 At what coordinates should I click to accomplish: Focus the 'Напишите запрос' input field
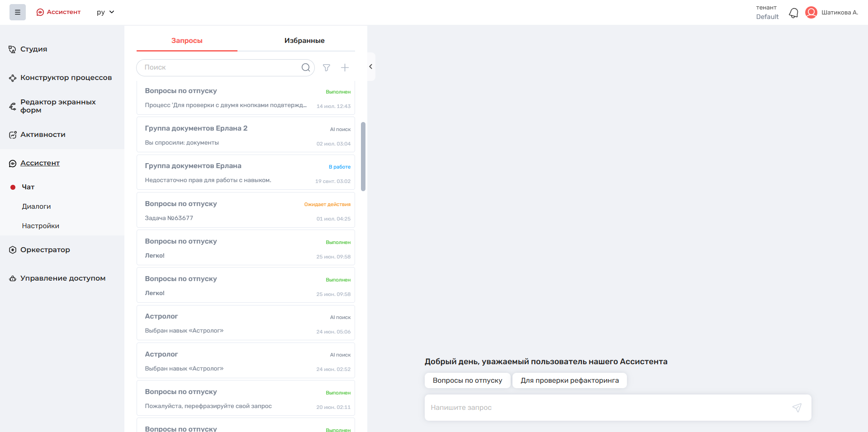pos(606,408)
